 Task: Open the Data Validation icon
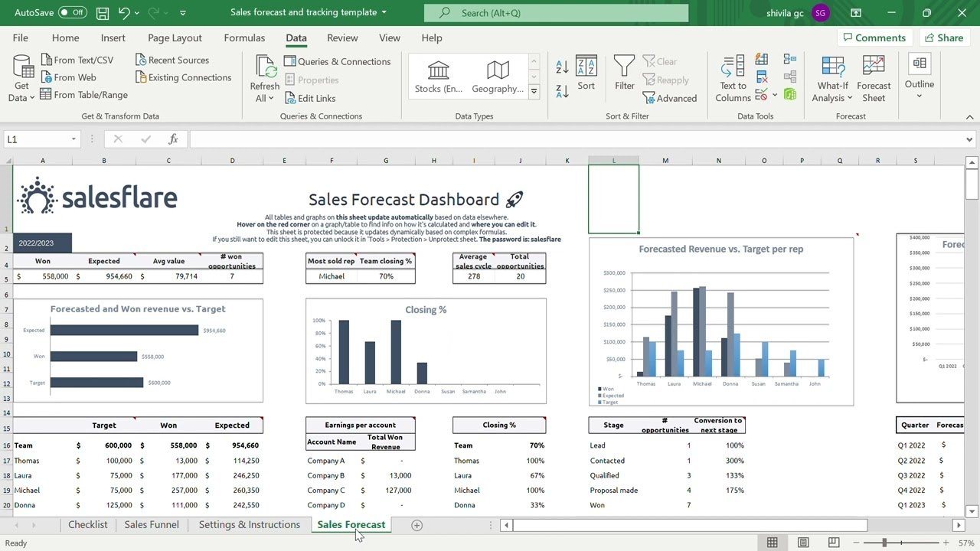761,95
